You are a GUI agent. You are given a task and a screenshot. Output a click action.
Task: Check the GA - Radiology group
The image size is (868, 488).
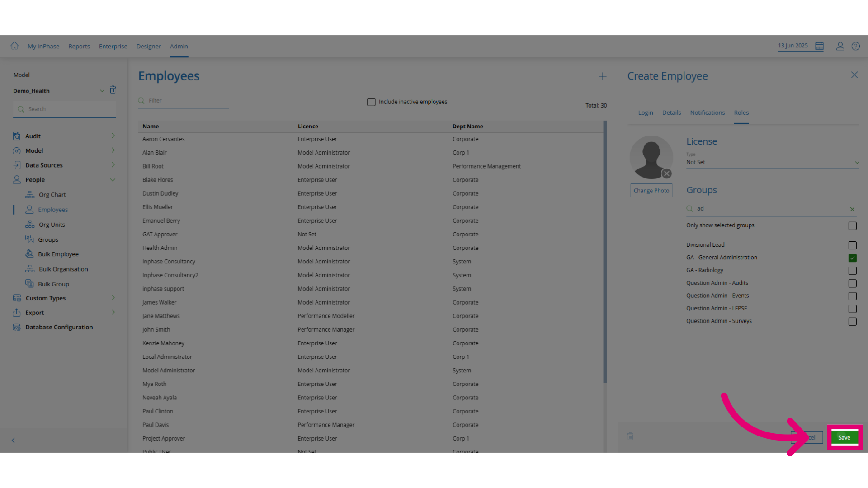point(852,271)
